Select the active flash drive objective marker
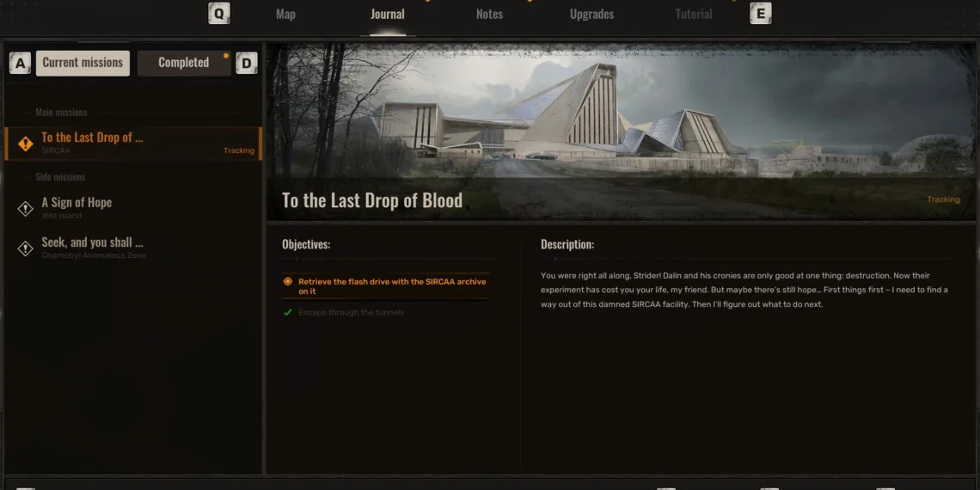This screenshot has height=490, width=980. 287,282
